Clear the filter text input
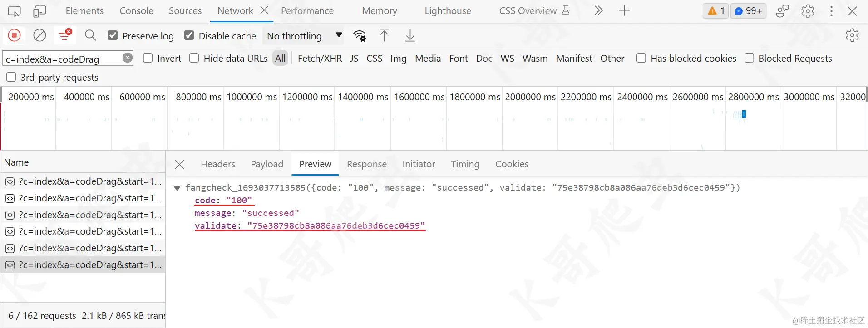The width and height of the screenshot is (868, 328). coord(128,58)
